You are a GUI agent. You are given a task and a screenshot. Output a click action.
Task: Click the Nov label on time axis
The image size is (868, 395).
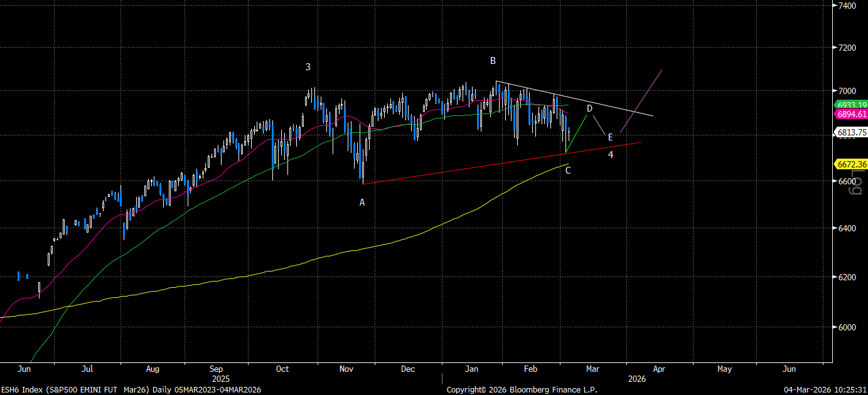(346, 369)
